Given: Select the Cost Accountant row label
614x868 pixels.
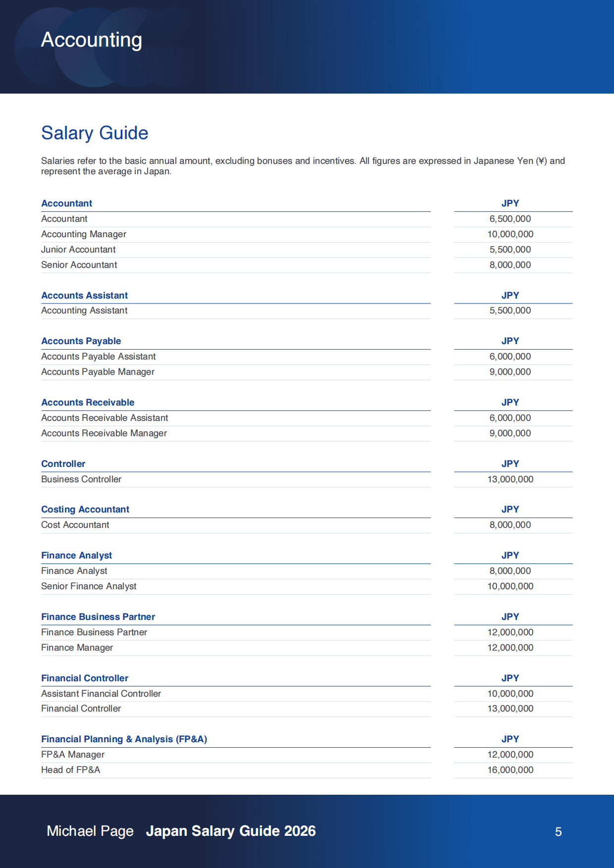Looking at the screenshot, I should pos(75,525).
